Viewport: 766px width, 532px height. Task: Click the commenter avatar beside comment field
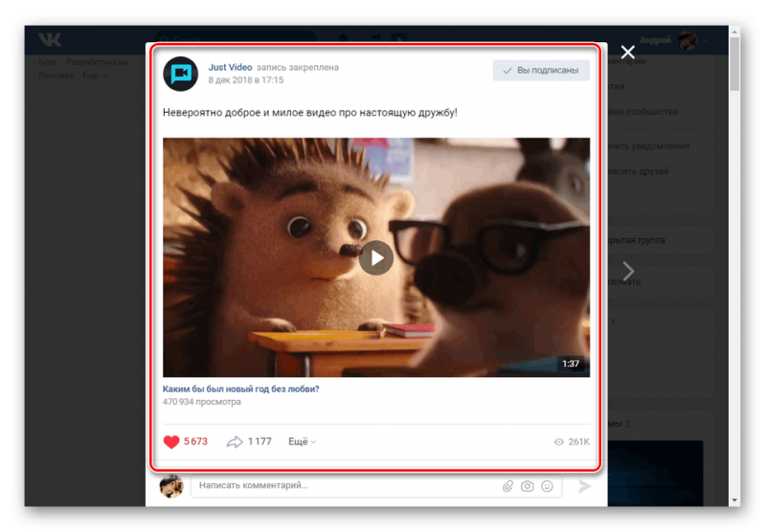[171, 486]
